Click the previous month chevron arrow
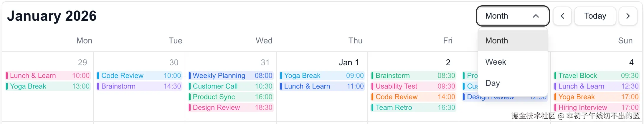 point(562,16)
